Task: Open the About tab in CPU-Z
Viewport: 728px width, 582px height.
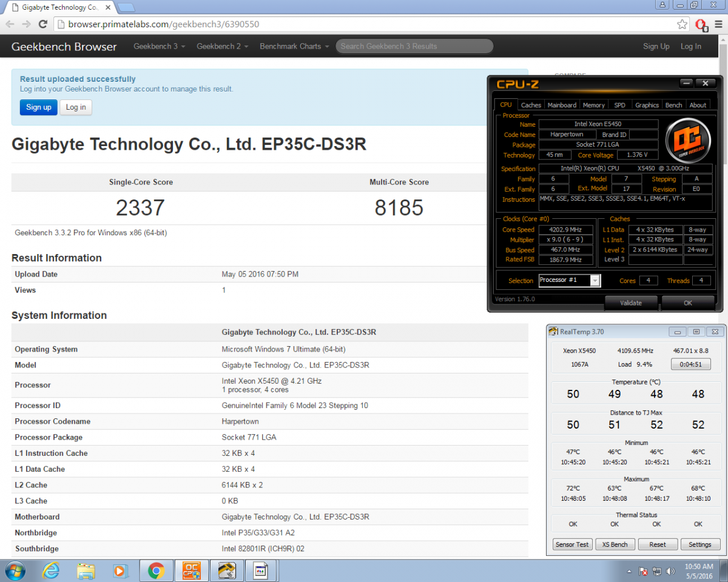Action: click(x=698, y=105)
